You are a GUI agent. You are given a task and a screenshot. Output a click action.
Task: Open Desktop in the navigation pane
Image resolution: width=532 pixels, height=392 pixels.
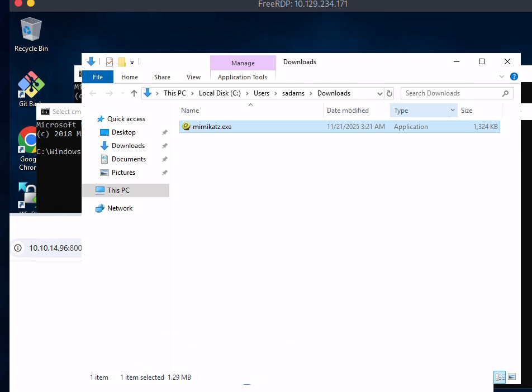123,132
